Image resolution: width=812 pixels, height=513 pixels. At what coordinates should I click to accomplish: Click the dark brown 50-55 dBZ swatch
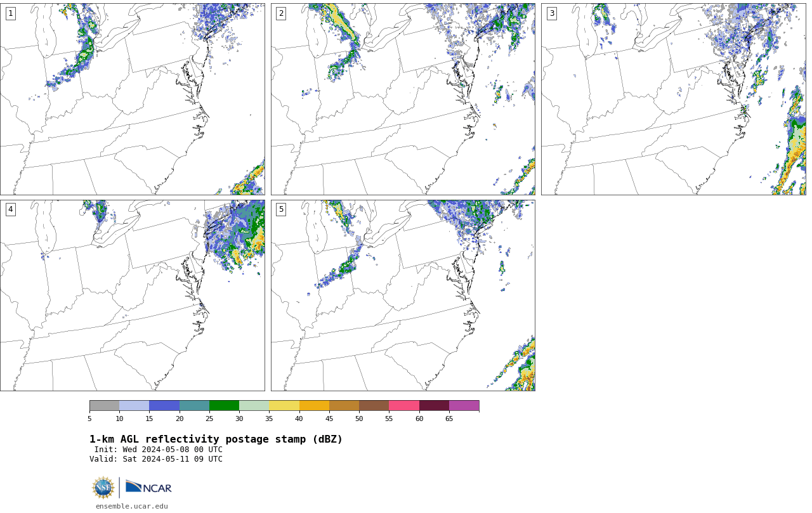(x=374, y=406)
